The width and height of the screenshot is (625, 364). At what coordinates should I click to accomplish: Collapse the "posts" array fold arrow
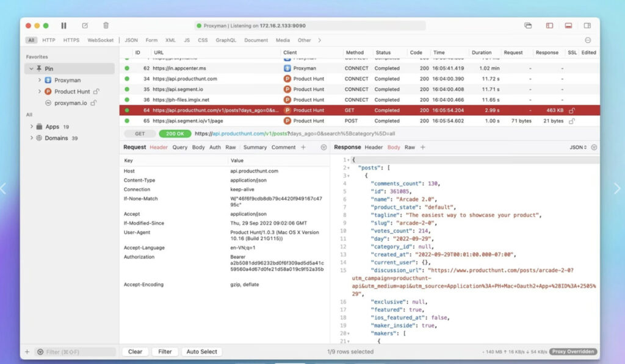tap(349, 168)
